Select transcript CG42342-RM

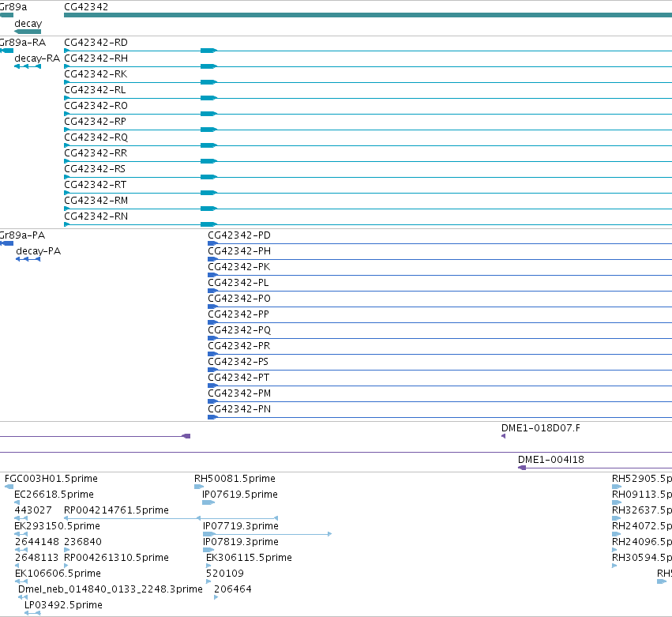click(x=96, y=201)
